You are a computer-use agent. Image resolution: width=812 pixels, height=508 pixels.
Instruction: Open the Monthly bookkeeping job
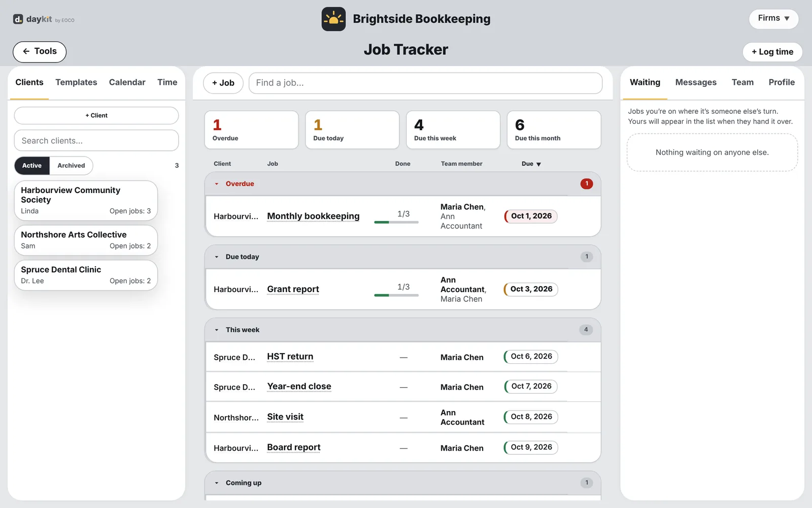[313, 216]
